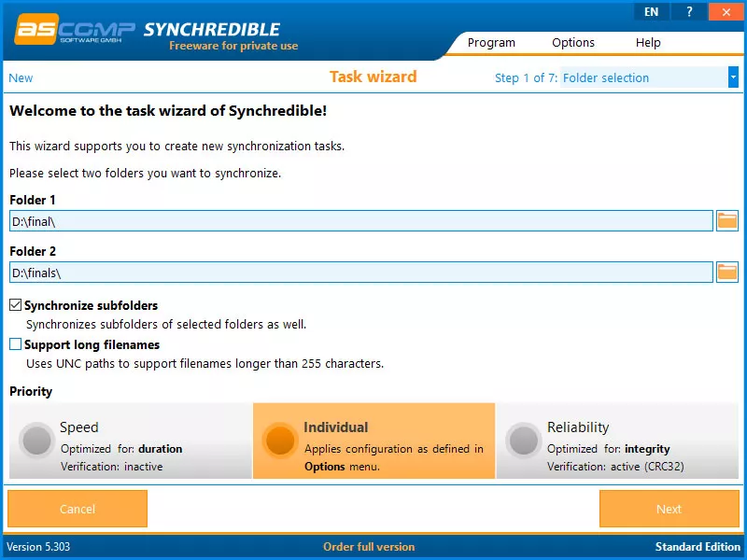The height and width of the screenshot is (560, 747).
Task: Select the Individual priority option
Action: [374, 441]
